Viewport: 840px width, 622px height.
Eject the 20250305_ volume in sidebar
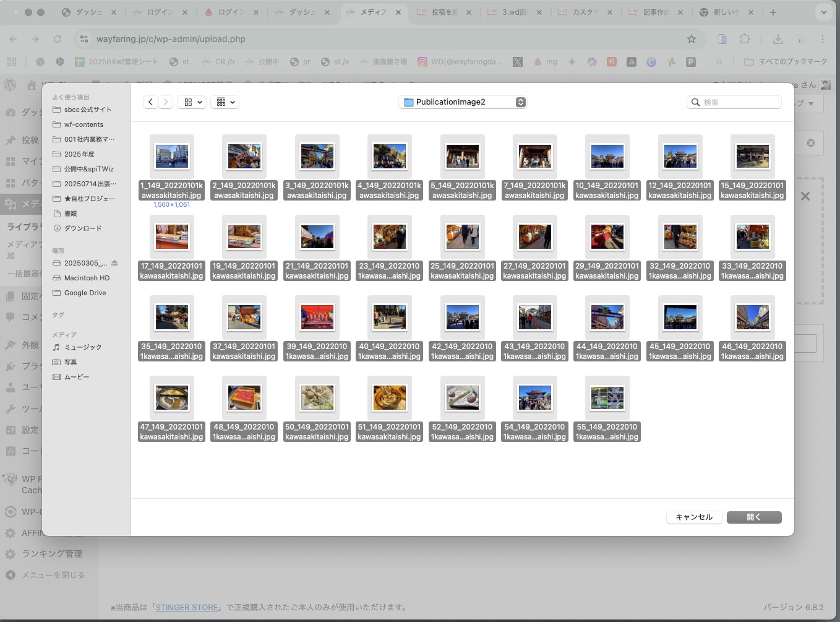point(114,263)
